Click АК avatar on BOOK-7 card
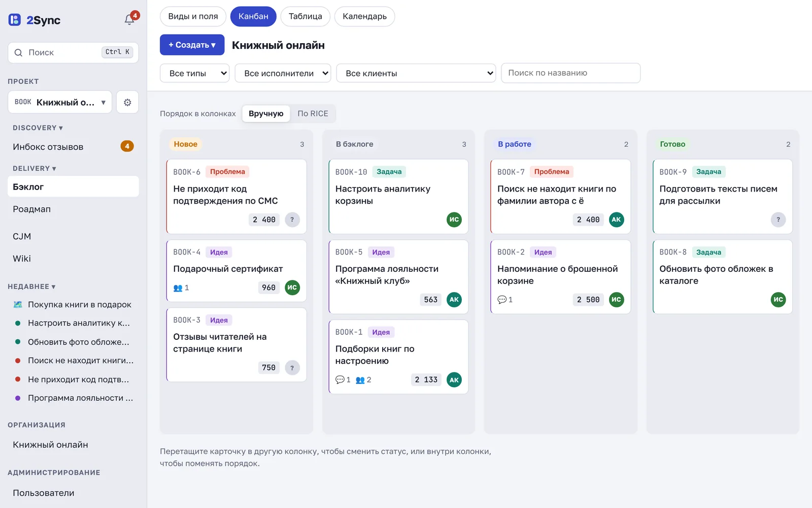Viewport: 812px width, 508px height. click(x=616, y=219)
